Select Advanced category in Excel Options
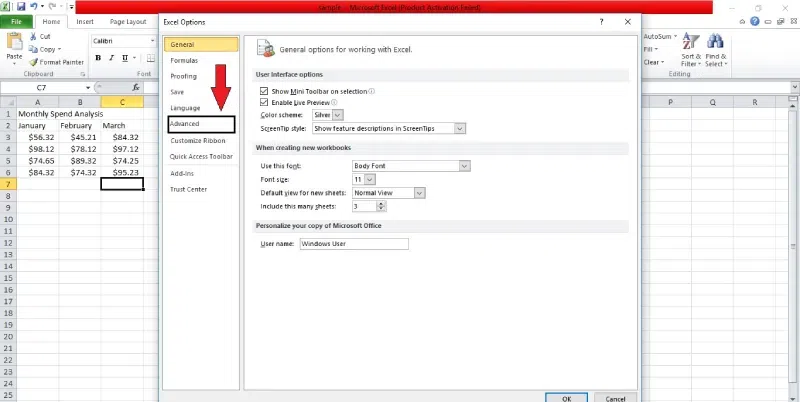This screenshot has height=402, width=800. [x=201, y=124]
